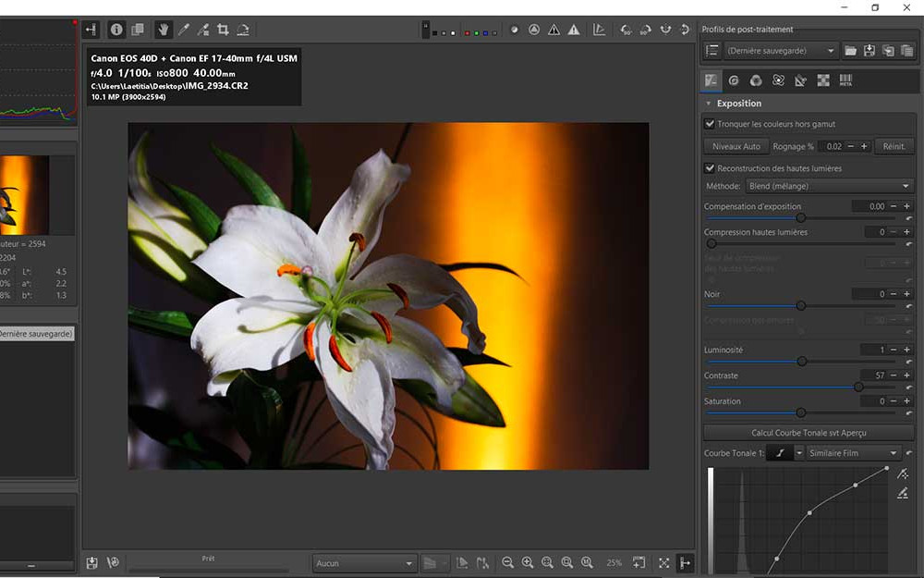Click Calcul Courbe Tonale svt Aperçu button
Screen dimensions: 924x578
coord(808,433)
